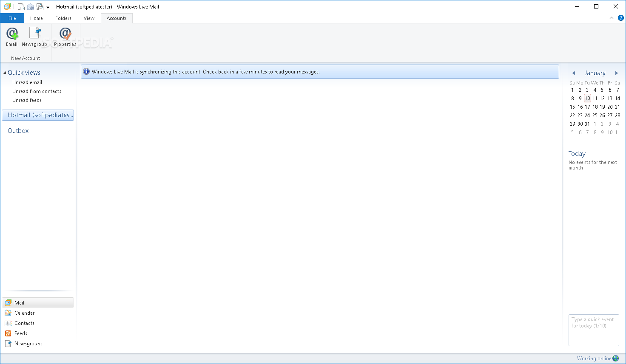
Task: Click the Reply quick access icon
Action: 31,6
